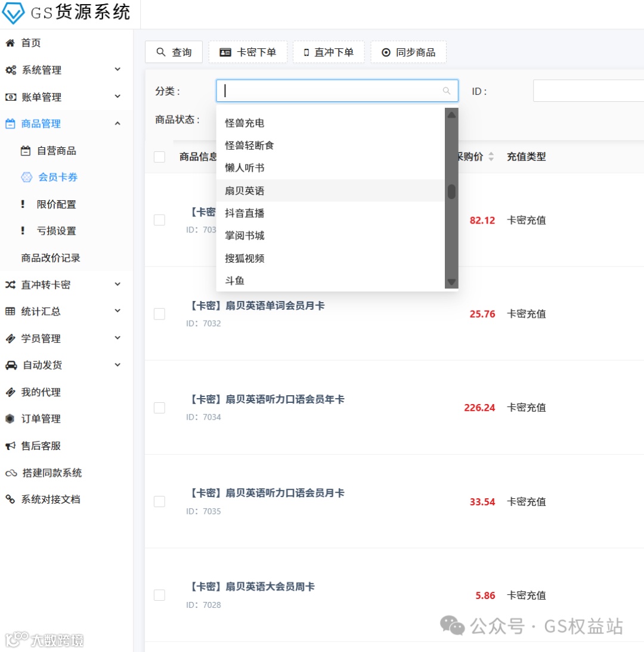This screenshot has height=652, width=644.
Task: Select 掌阅书城 from the list
Action: pyautogui.click(x=331, y=236)
